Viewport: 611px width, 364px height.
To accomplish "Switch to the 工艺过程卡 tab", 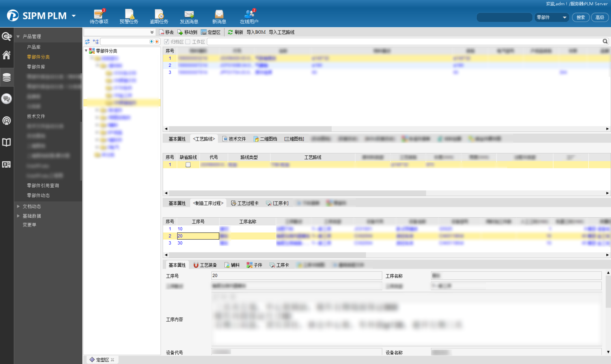I will pyautogui.click(x=245, y=203).
